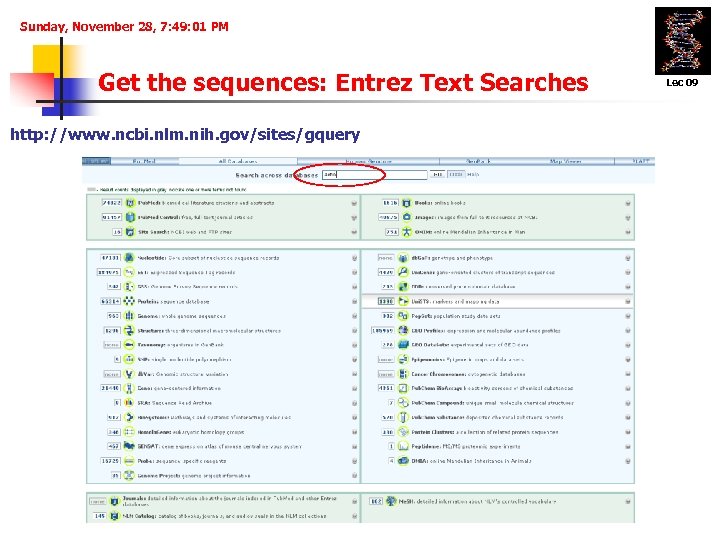Open the Probe database icon
This screenshot has width=720, height=540.
click(129, 461)
